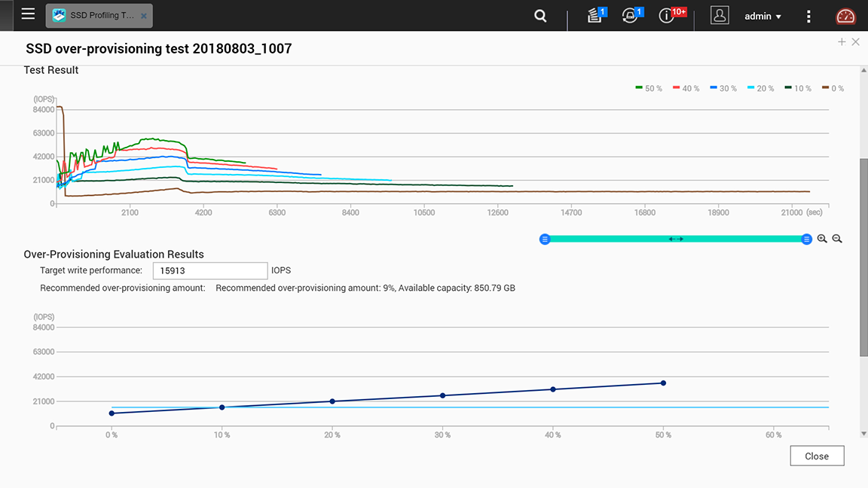Click the user profile avatar icon
Viewport: 868px width, 488px height.
pos(720,16)
